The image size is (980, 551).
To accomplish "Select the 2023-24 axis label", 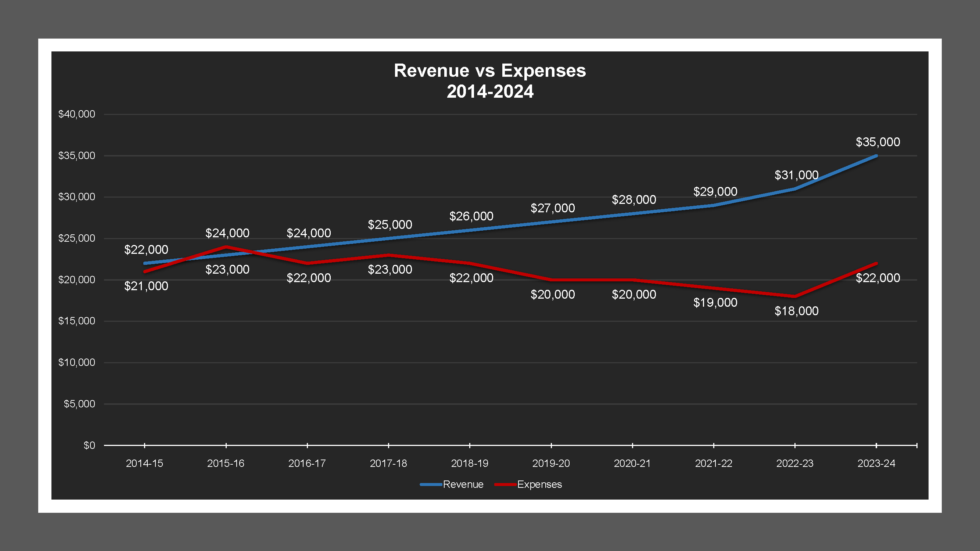I will click(876, 464).
